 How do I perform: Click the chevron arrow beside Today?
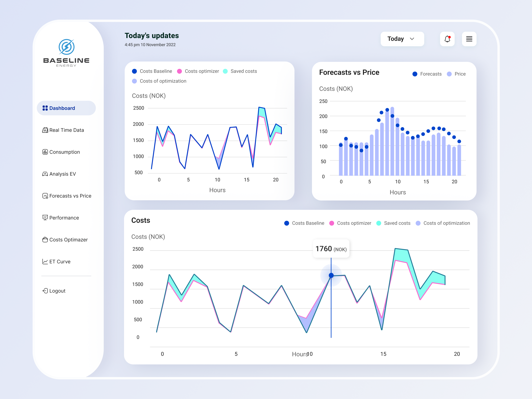coord(412,39)
